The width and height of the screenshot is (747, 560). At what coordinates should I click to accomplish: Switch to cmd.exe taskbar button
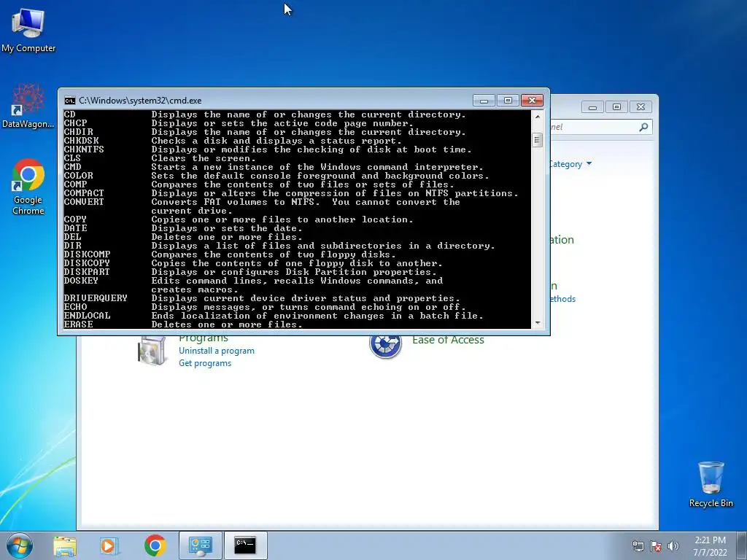coord(245,545)
